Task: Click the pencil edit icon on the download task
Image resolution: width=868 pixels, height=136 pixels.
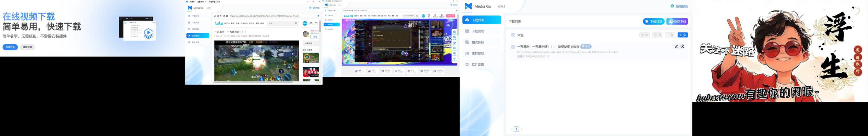Action: (676, 47)
